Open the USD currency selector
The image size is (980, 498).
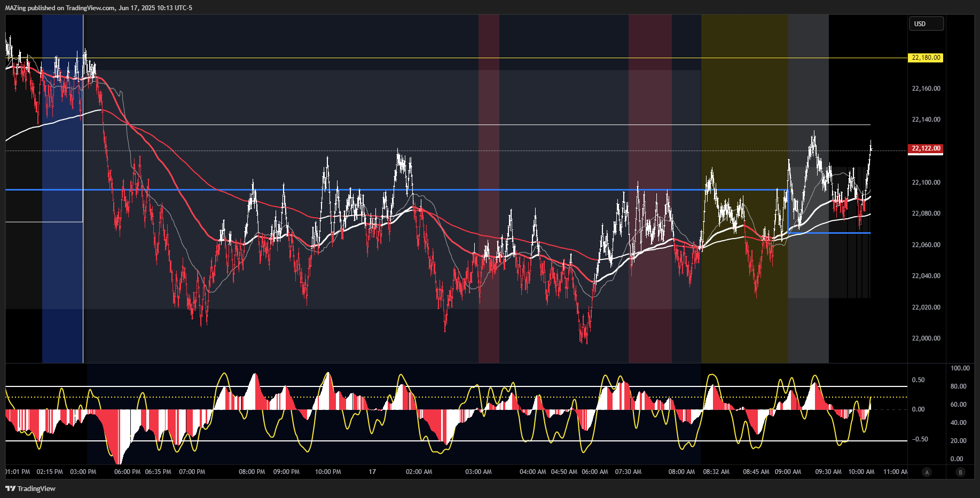(926, 23)
